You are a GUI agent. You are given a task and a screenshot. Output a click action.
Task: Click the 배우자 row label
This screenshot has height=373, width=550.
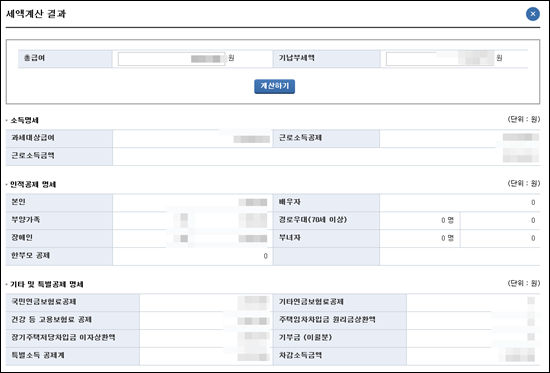[289, 202]
